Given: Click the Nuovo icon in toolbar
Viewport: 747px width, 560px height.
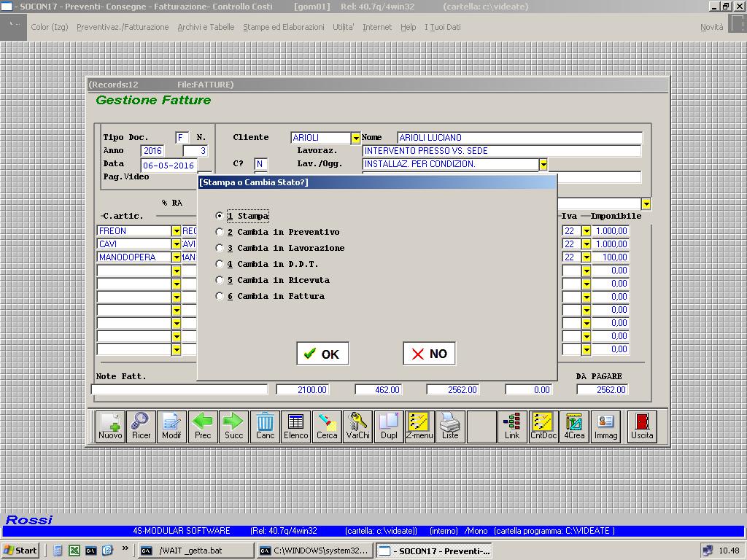Looking at the screenshot, I should [x=110, y=426].
